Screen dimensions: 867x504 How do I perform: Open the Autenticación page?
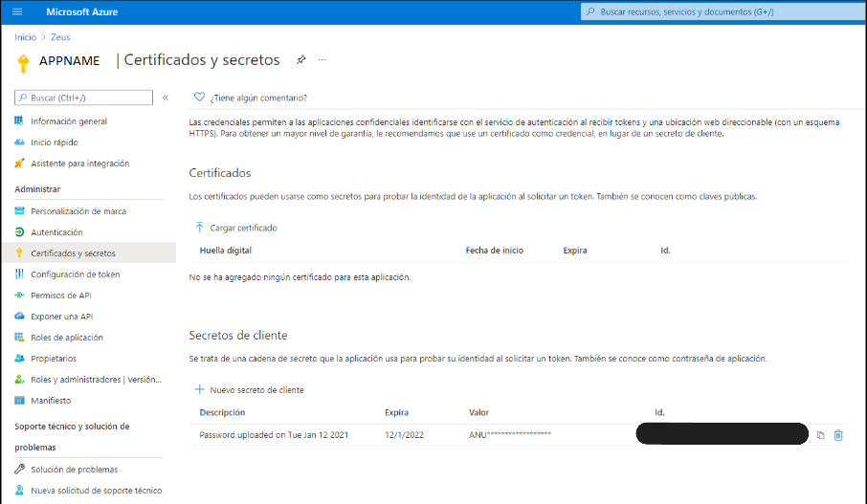(x=56, y=232)
